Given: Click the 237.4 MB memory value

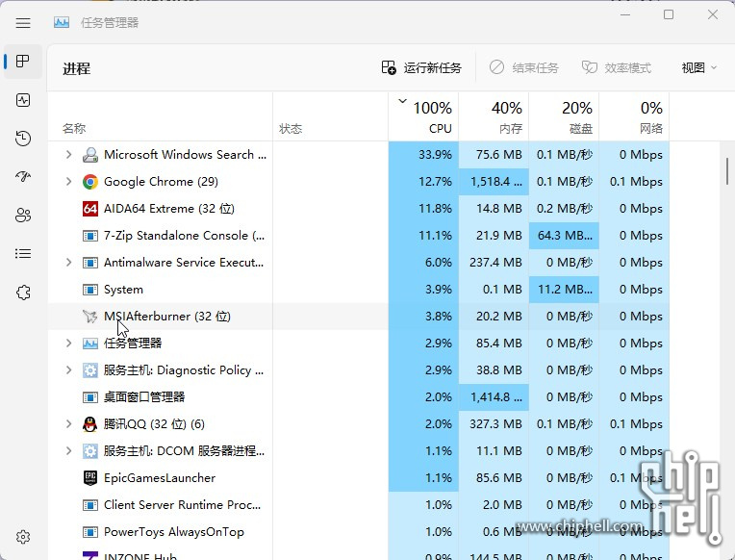Looking at the screenshot, I should coord(495,262).
